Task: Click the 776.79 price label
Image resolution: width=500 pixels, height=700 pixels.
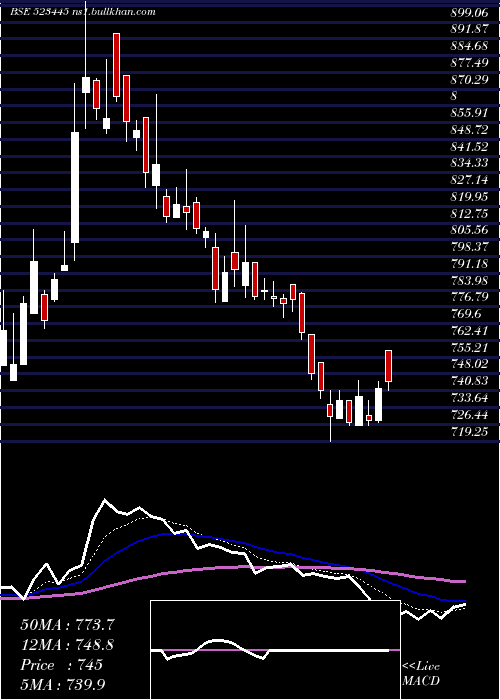Action: coord(469,297)
